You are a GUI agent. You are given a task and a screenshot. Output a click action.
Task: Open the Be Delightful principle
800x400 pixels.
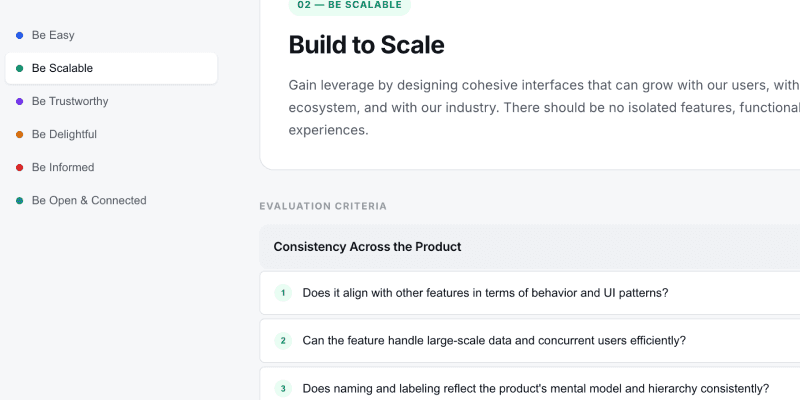[x=64, y=134]
